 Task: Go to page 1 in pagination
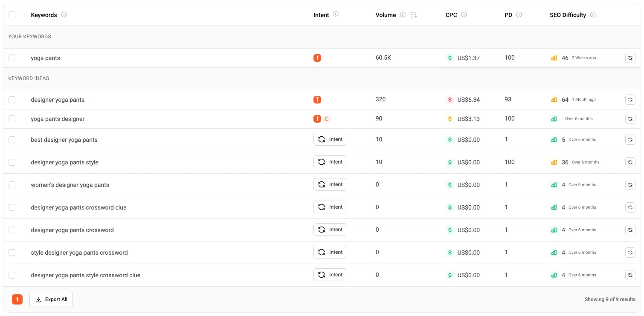tap(17, 299)
